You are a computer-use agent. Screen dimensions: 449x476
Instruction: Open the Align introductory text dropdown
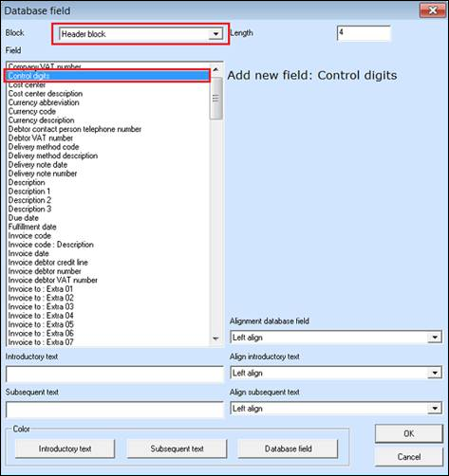(x=336, y=373)
